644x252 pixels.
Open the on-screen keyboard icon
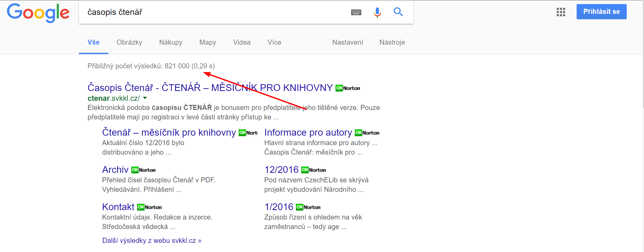coord(356,13)
